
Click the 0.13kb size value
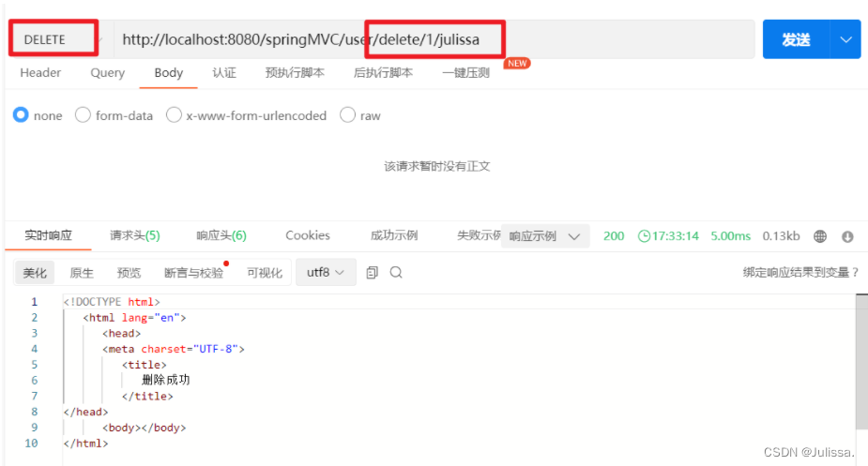tap(781, 236)
